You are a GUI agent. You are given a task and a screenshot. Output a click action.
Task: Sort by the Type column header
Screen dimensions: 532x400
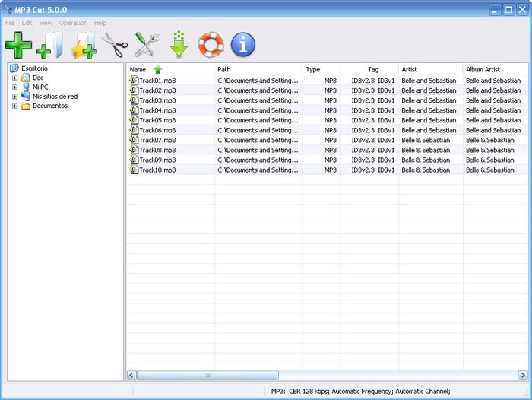(321, 70)
